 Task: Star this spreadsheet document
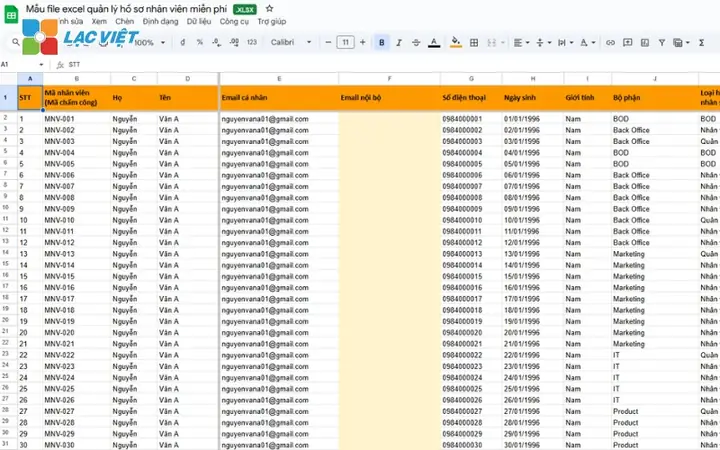click(270, 9)
